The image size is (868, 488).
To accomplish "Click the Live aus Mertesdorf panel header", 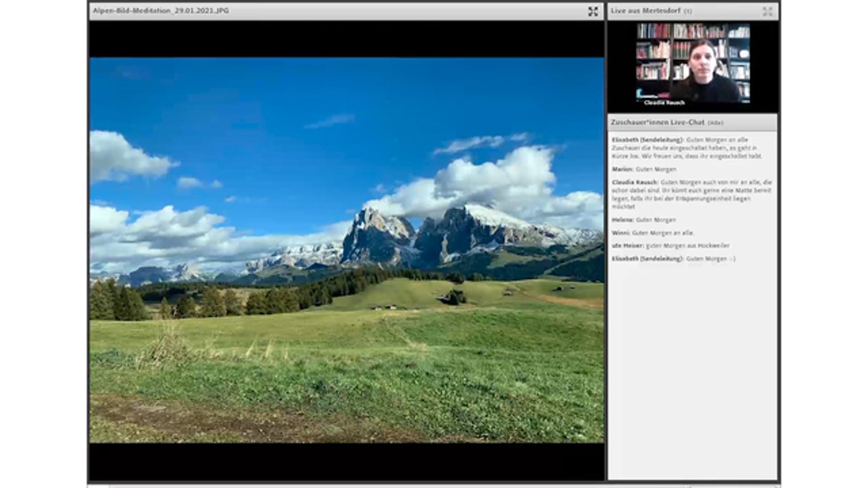I will [646, 11].
